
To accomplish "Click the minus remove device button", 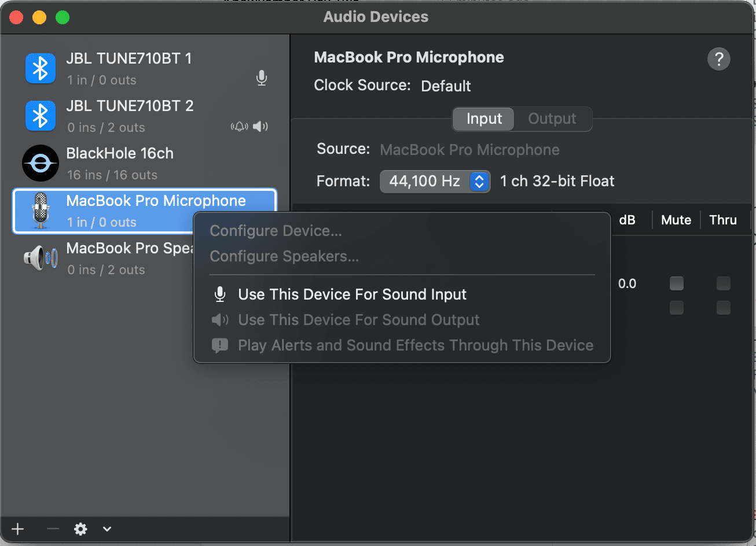I will [53, 529].
